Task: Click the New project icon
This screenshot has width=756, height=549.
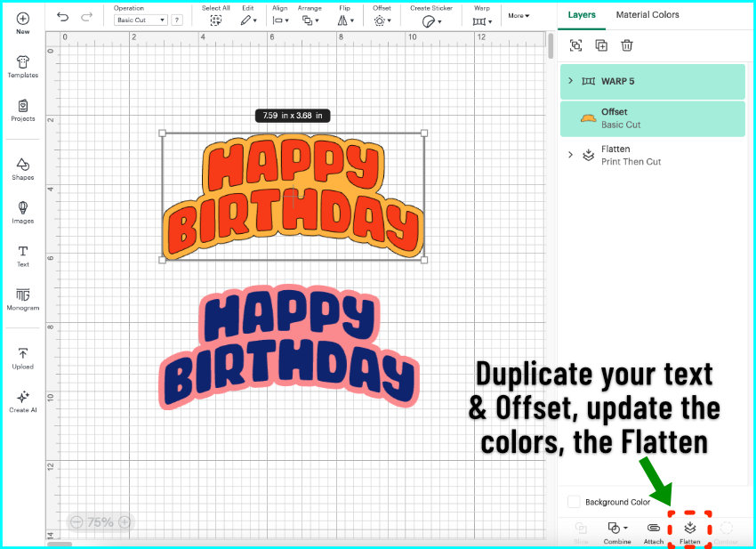Action: coord(22,19)
